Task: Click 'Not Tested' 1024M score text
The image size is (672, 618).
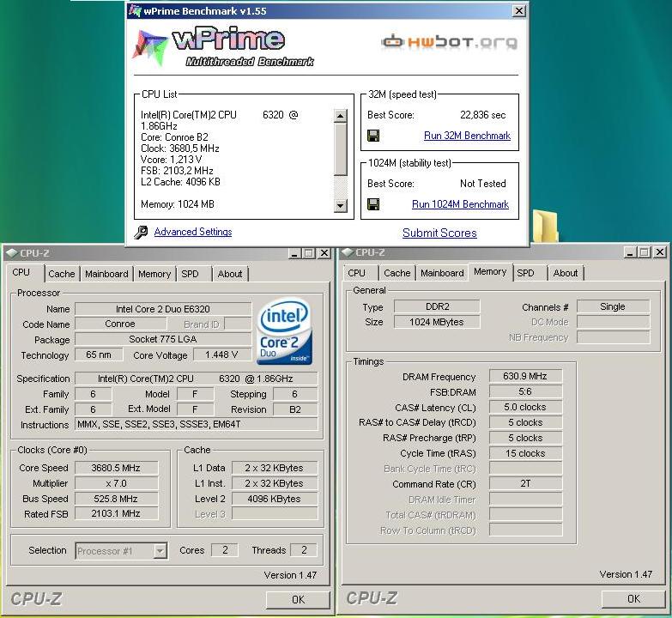Action: (482, 184)
